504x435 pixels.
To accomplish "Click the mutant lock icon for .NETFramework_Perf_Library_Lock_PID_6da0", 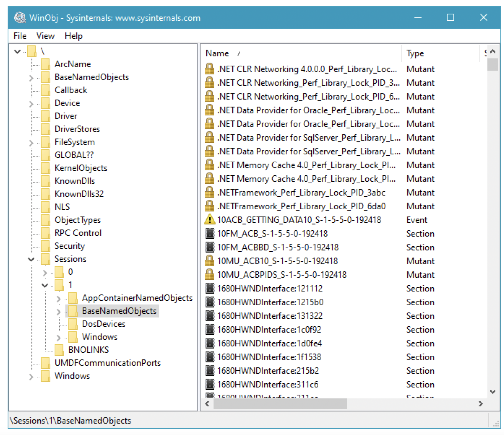I will [209, 206].
